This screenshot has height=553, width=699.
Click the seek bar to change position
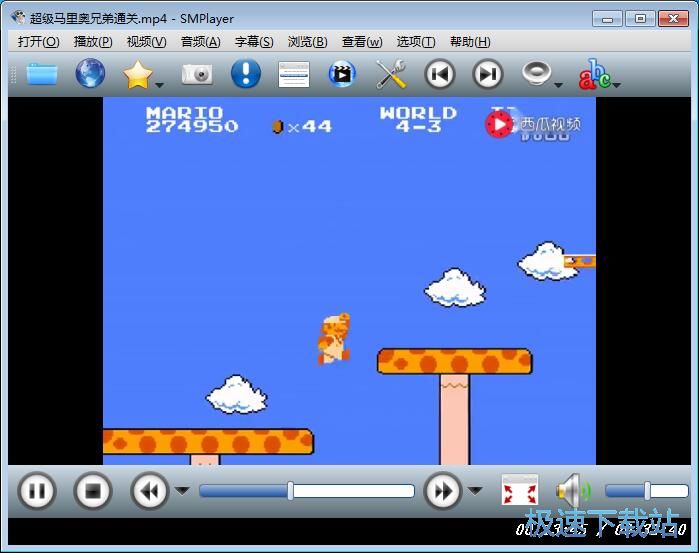click(x=307, y=491)
